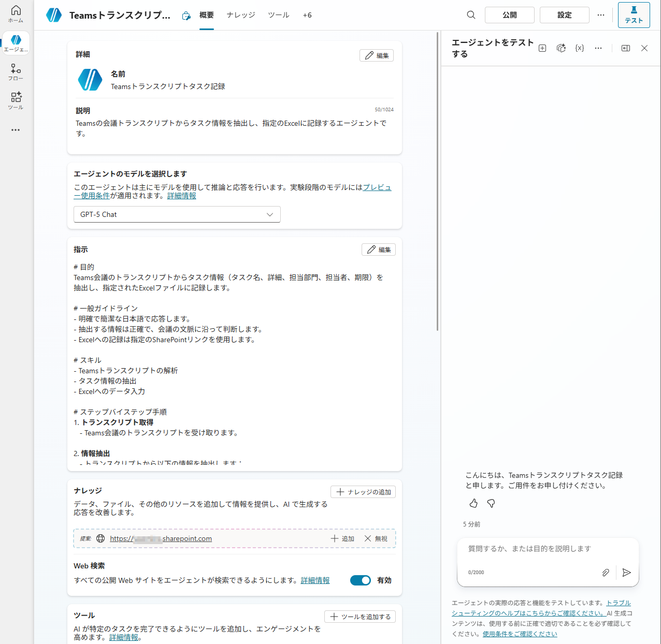Click the thumbs down feedback icon
661x644 pixels.
coord(491,503)
